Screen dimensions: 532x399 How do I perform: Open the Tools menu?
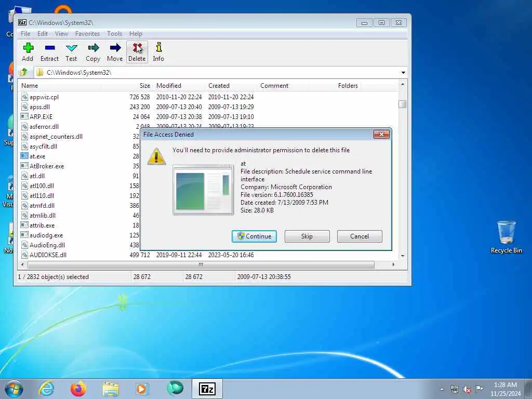pyautogui.click(x=115, y=34)
